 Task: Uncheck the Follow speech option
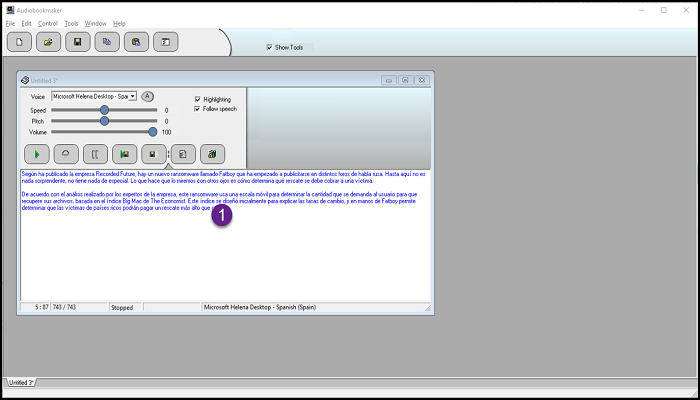[198, 108]
